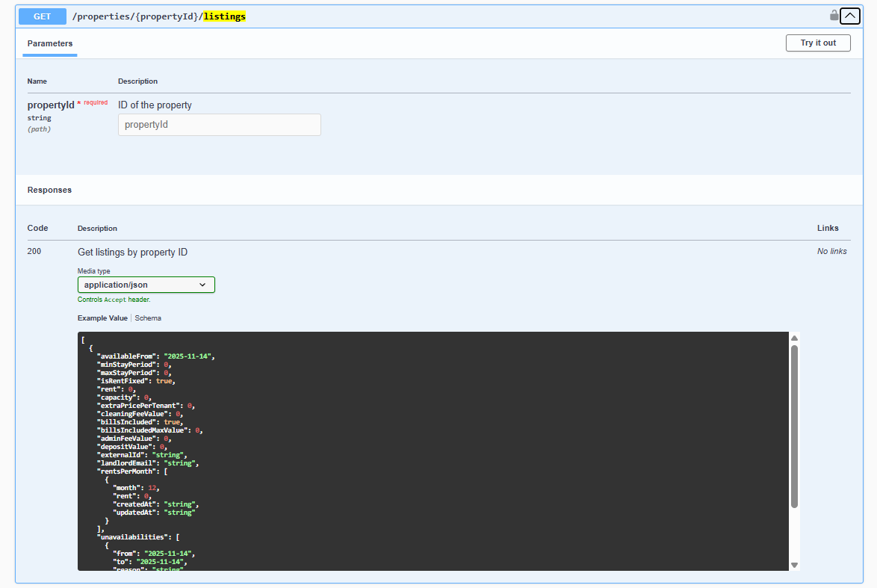The height and width of the screenshot is (588, 877).
Task: Click the "Responses" section heading
Action: [x=49, y=191]
